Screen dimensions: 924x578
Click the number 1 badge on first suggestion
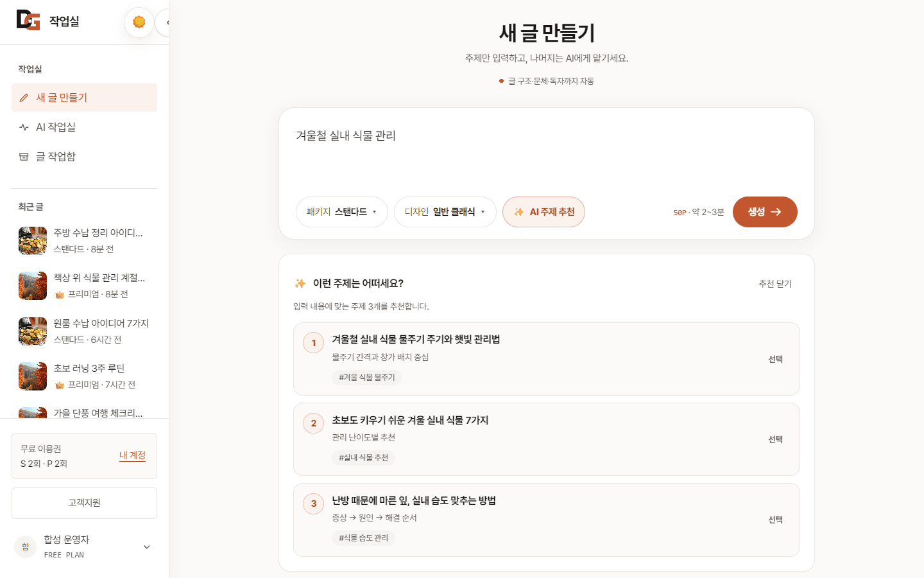(x=313, y=343)
